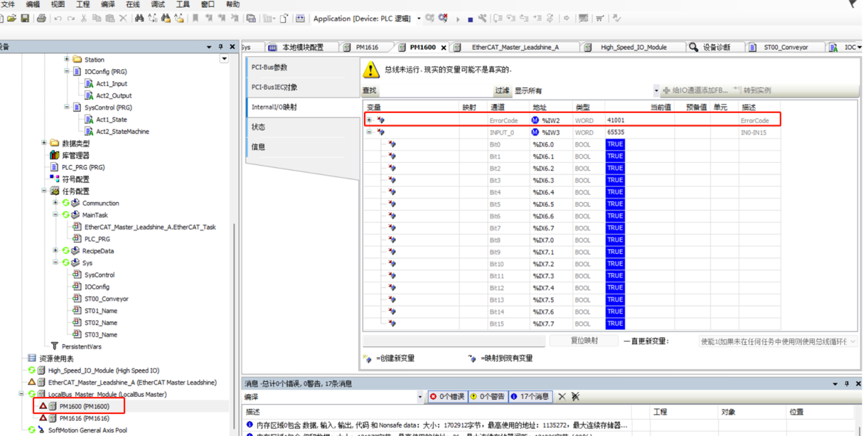Toggle the 0个错误 errors filter
Image resolution: width=868 pixels, height=436 pixels.
[447, 396]
